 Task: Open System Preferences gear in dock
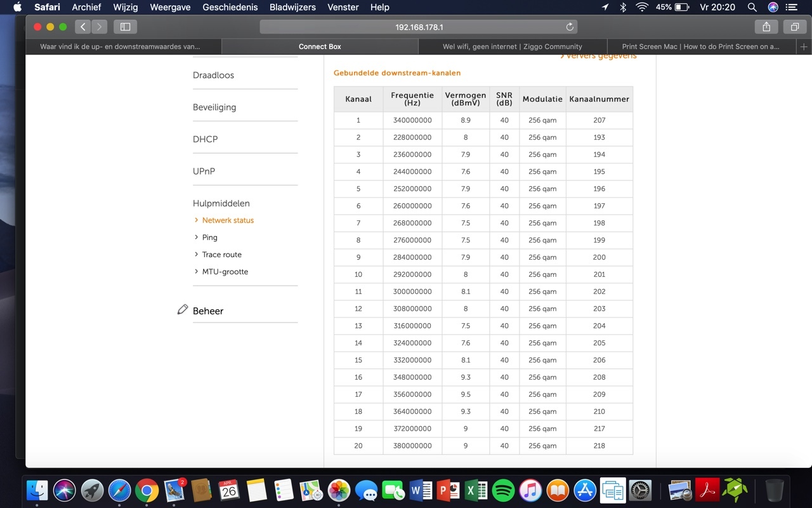(640, 490)
